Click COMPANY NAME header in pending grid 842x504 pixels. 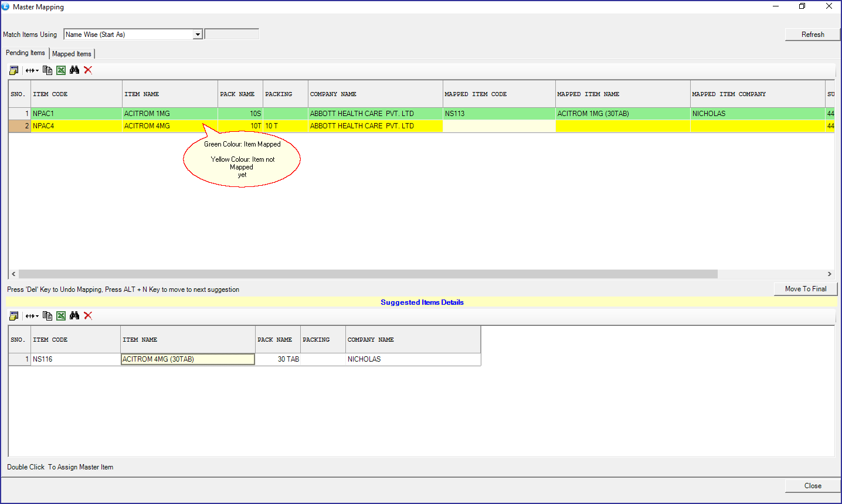click(375, 94)
